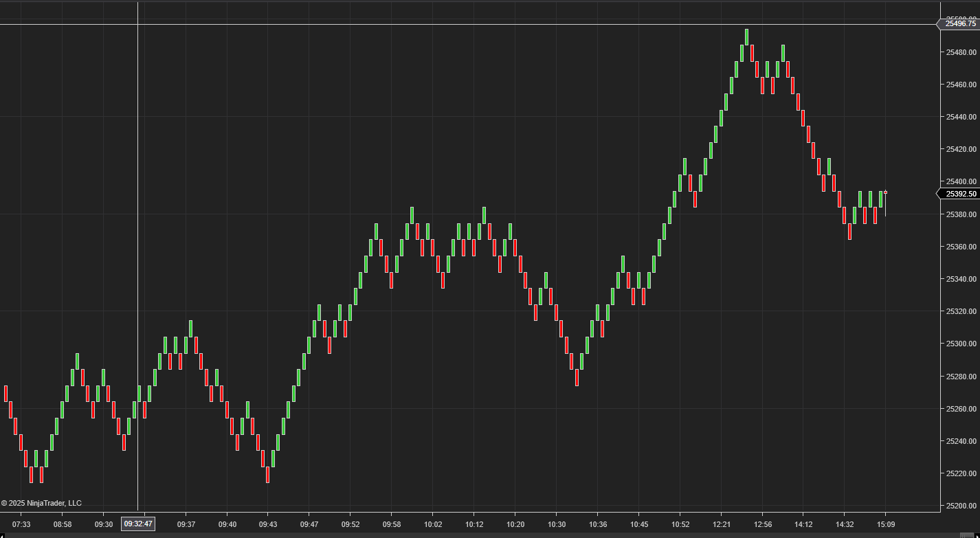980x538 pixels.
Task: Click the 25300.00 price axis label
Action: coord(961,344)
